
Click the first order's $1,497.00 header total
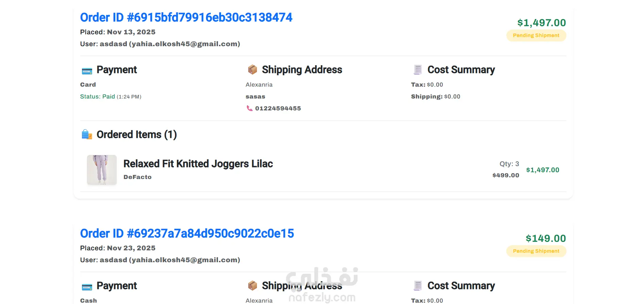tap(541, 22)
